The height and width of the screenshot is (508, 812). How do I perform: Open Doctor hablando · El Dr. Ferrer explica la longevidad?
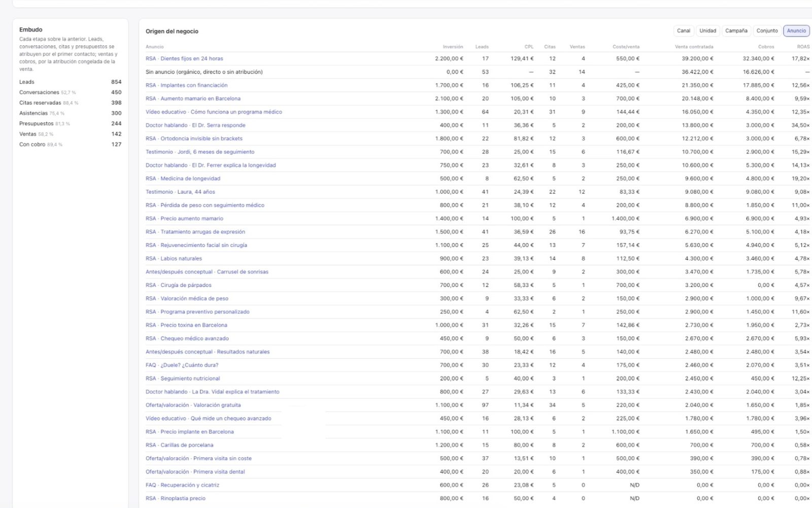[x=211, y=165]
